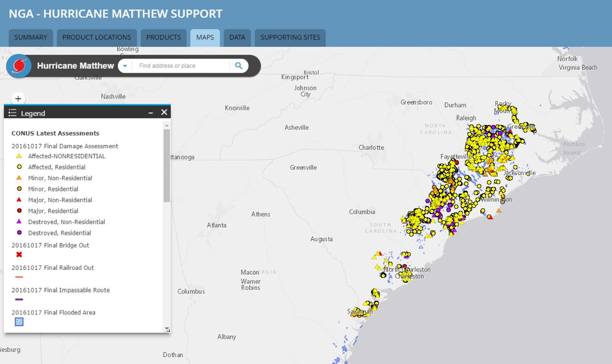Image resolution: width=612 pixels, height=364 pixels.
Task: Click the Charlotte city label on map
Action: click(x=371, y=147)
